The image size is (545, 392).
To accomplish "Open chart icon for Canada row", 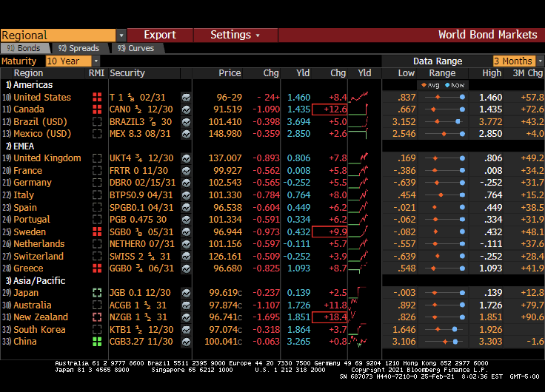I will [x=187, y=109].
